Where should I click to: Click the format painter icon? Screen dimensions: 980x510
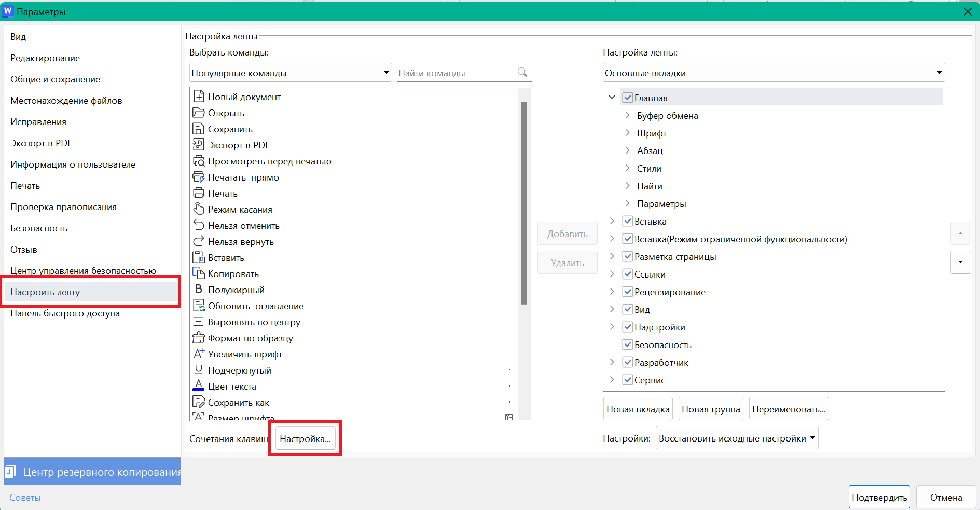(199, 338)
